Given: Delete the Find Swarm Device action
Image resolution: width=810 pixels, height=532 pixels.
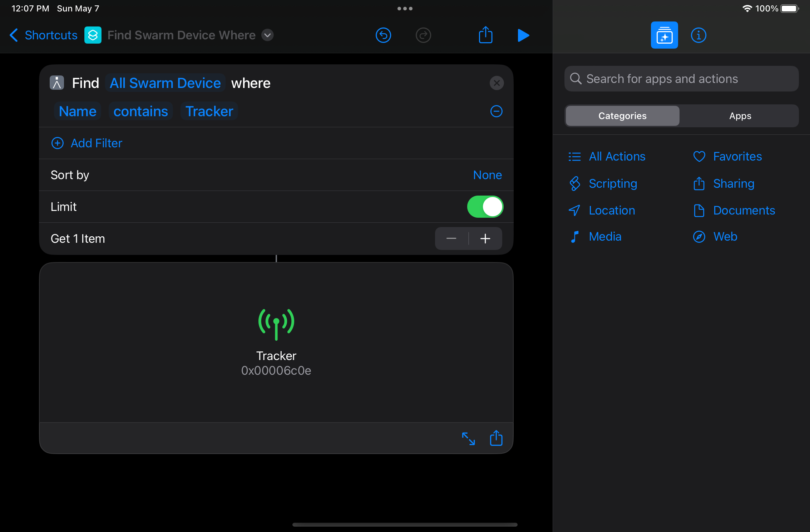Looking at the screenshot, I should point(497,83).
